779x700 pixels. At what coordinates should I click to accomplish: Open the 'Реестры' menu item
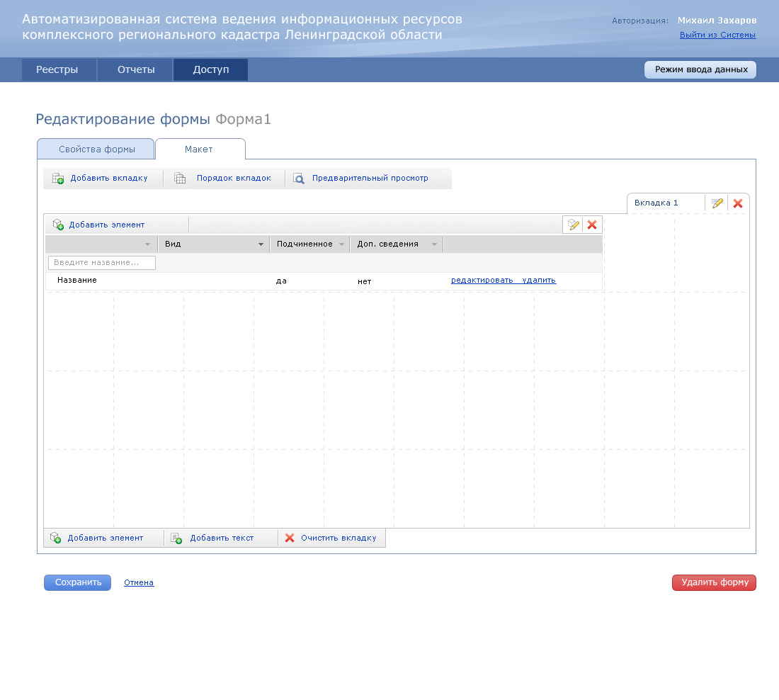coord(57,70)
